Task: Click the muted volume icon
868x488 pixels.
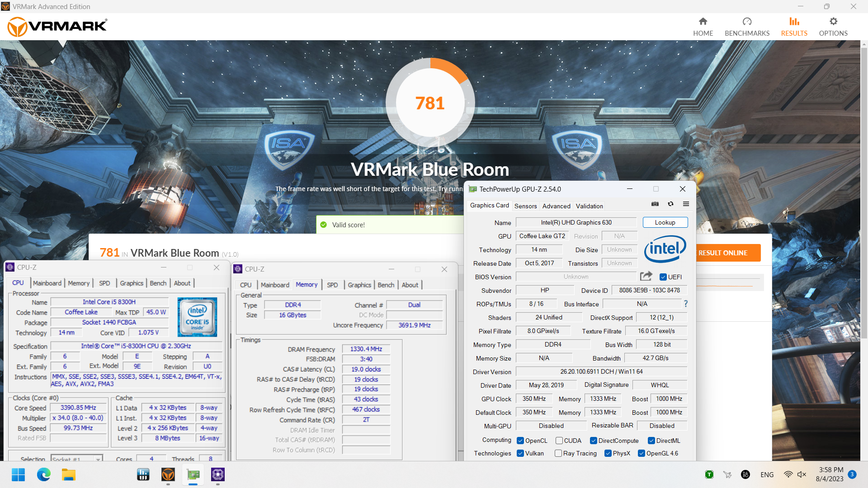Action: pos(802,474)
